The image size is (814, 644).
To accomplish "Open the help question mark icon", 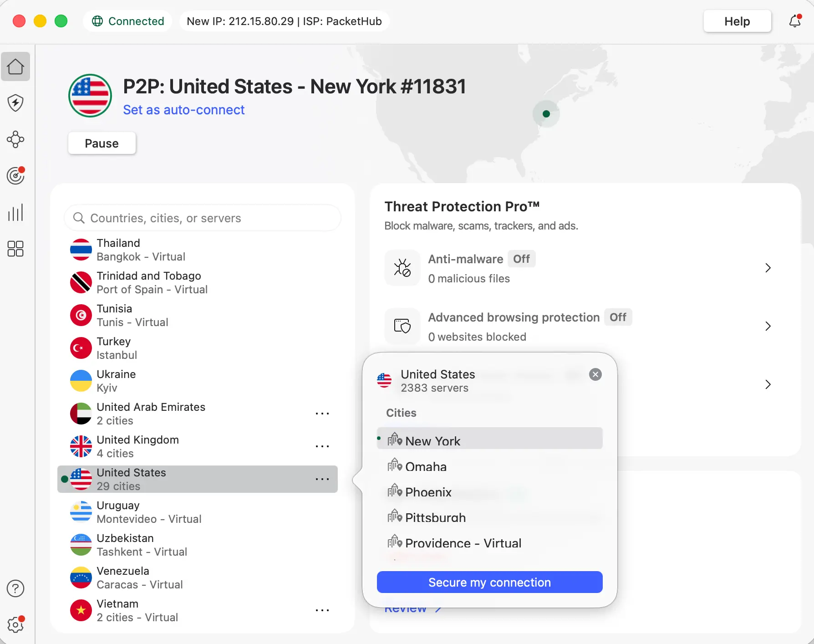I will (x=15, y=588).
